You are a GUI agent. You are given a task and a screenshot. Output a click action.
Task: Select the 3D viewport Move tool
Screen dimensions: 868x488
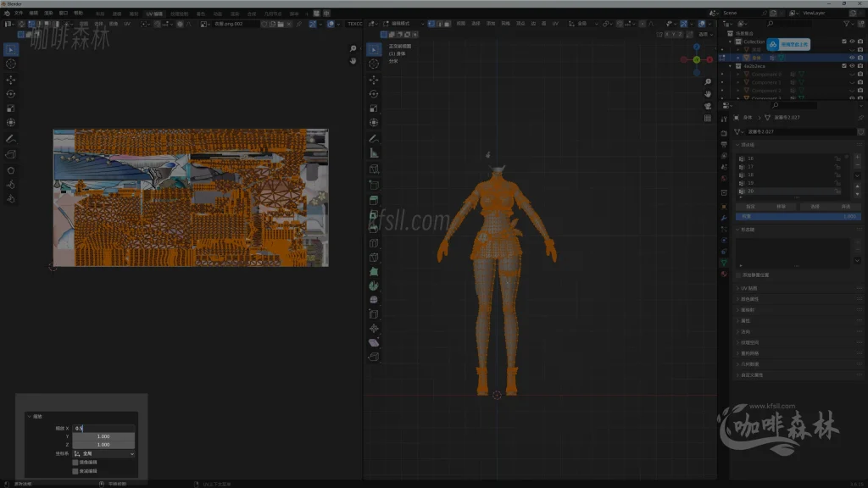click(x=374, y=80)
